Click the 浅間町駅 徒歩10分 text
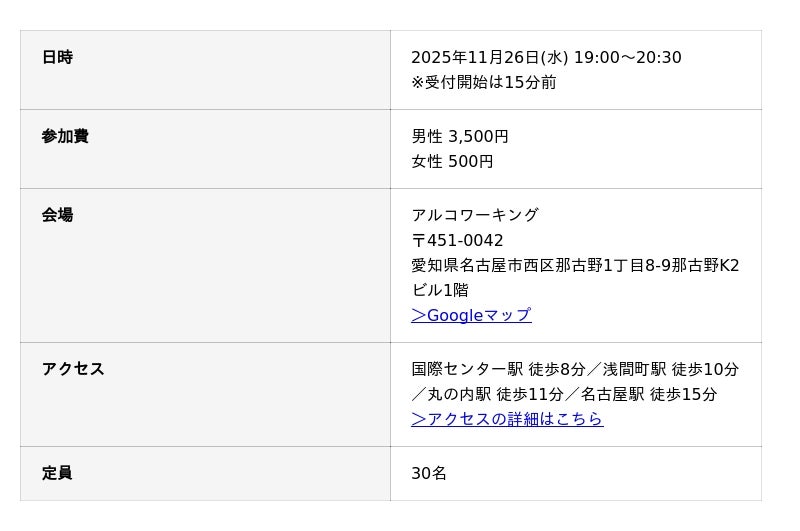 click(x=671, y=370)
